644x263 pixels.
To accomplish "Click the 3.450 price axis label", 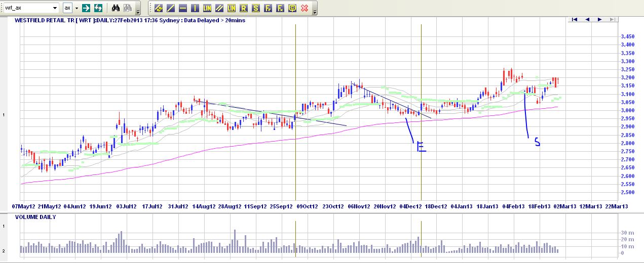I will point(627,36).
